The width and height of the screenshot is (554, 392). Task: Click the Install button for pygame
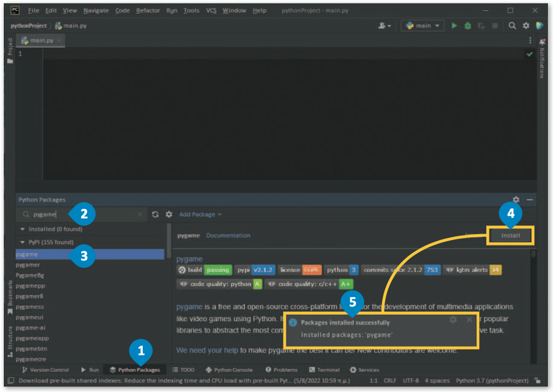click(x=510, y=235)
